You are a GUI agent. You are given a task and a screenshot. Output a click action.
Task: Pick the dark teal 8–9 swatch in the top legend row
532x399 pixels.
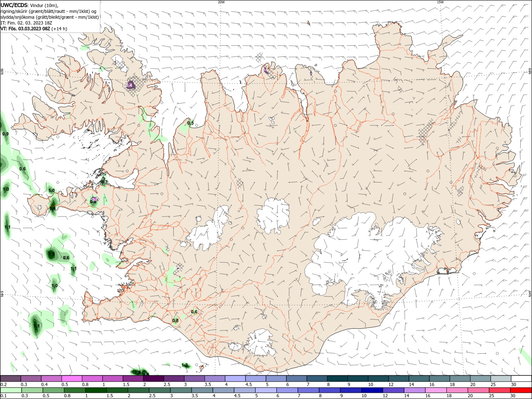coord(337,379)
